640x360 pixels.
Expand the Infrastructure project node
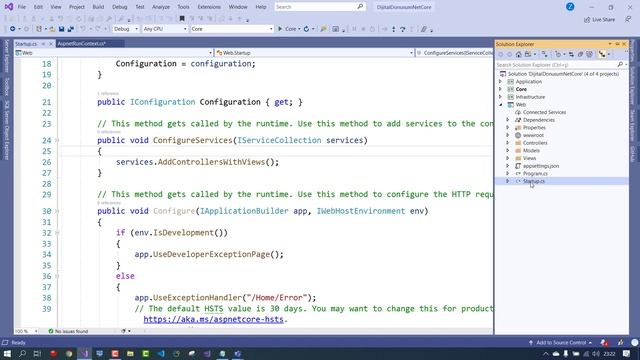click(500, 97)
